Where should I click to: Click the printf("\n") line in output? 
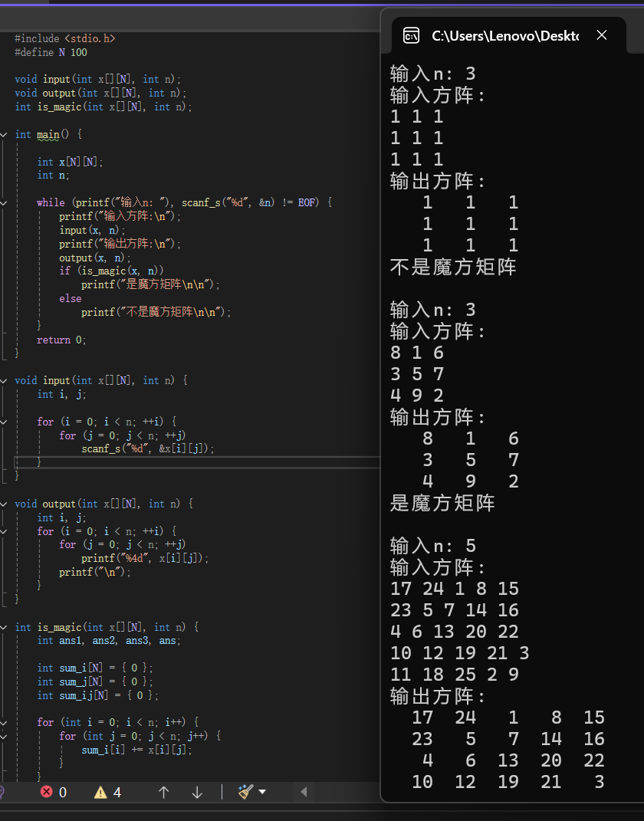pos(95,573)
